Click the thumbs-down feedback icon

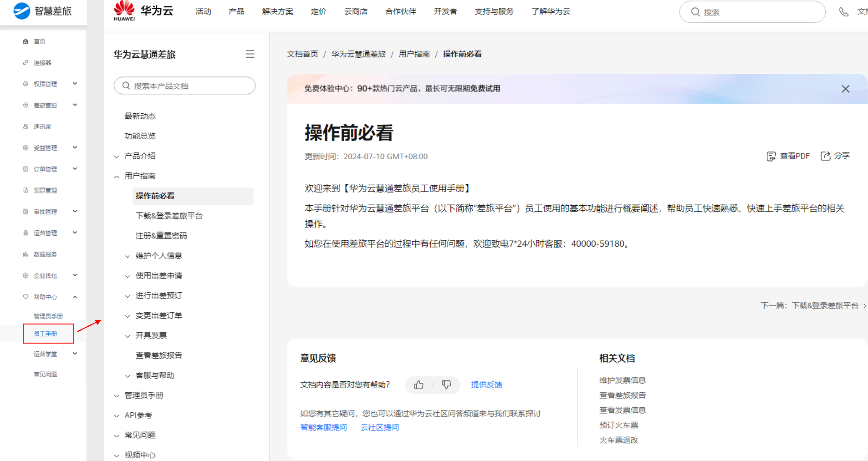click(x=446, y=385)
